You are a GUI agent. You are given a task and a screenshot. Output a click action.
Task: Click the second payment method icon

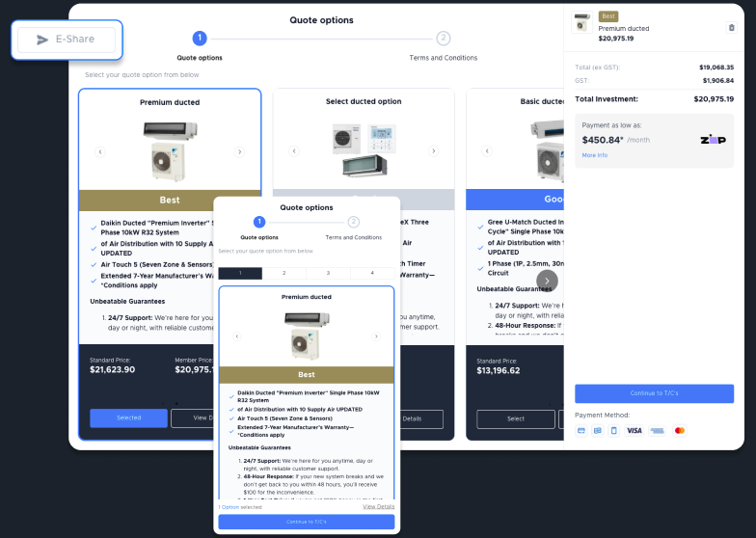click(597, 430)
